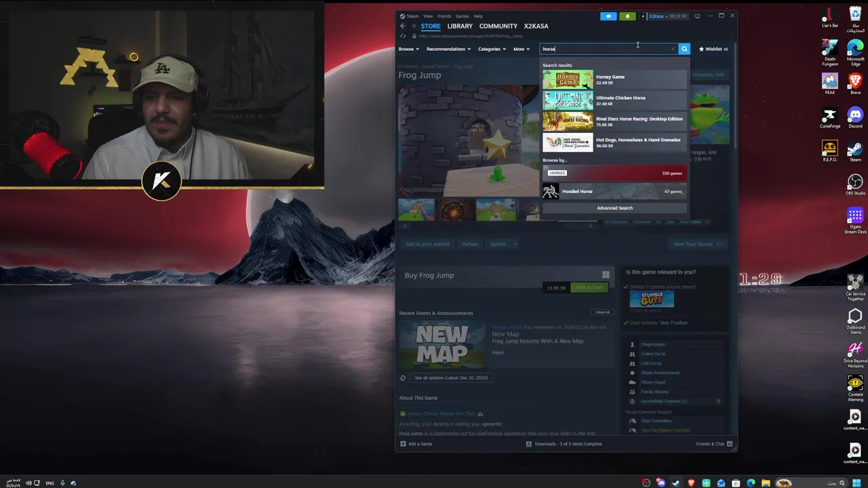Launch PEAK desktop shortcut
The image size is (868, 488).
click(830, 83)
